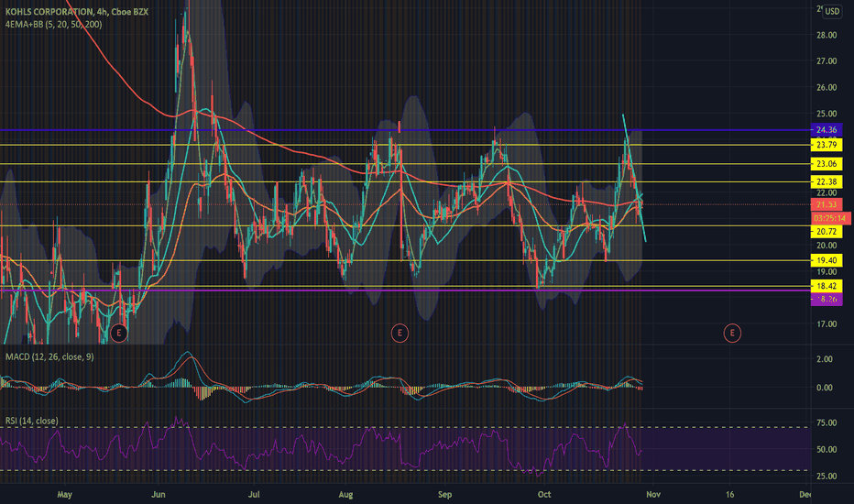Open the USD currency selector
Screen dimensions: 854x504
pos(832,11)
